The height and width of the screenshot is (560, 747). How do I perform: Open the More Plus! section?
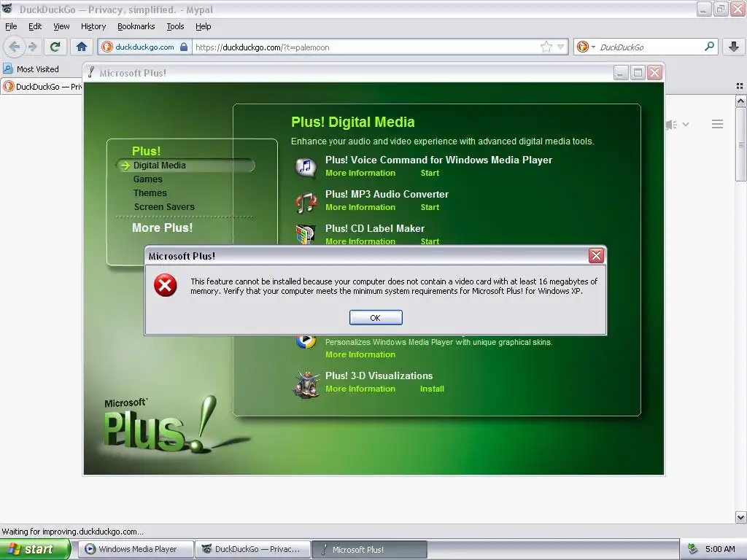click(163, 227)
